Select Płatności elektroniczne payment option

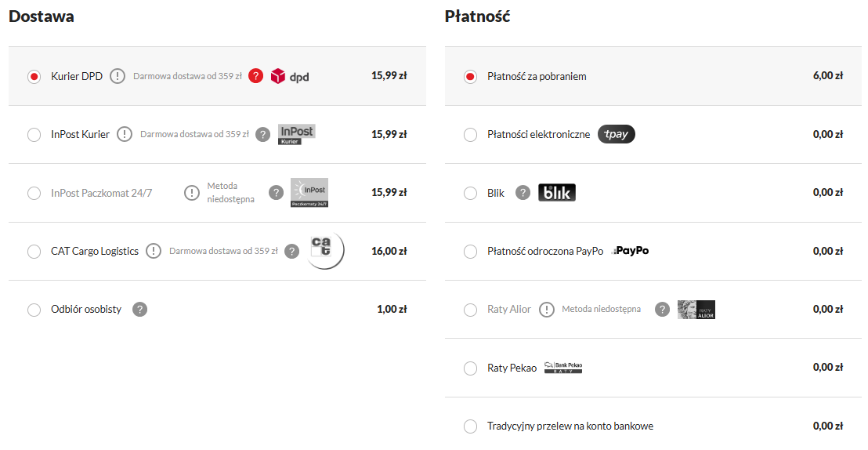click(x=470, y=135)
